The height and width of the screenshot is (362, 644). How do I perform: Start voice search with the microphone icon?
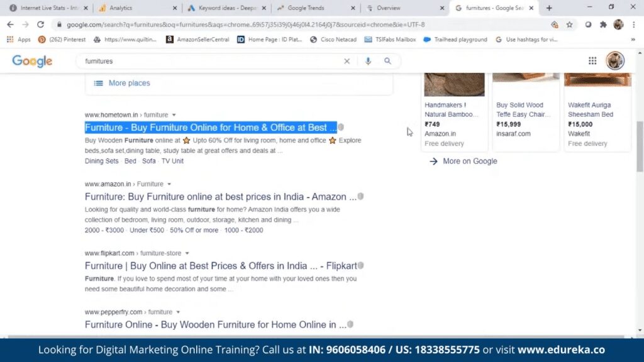click(x=367, y=61)
